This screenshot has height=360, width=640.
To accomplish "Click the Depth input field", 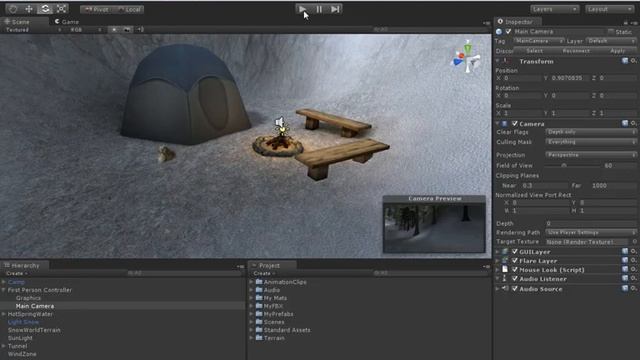I will (591, 224).
